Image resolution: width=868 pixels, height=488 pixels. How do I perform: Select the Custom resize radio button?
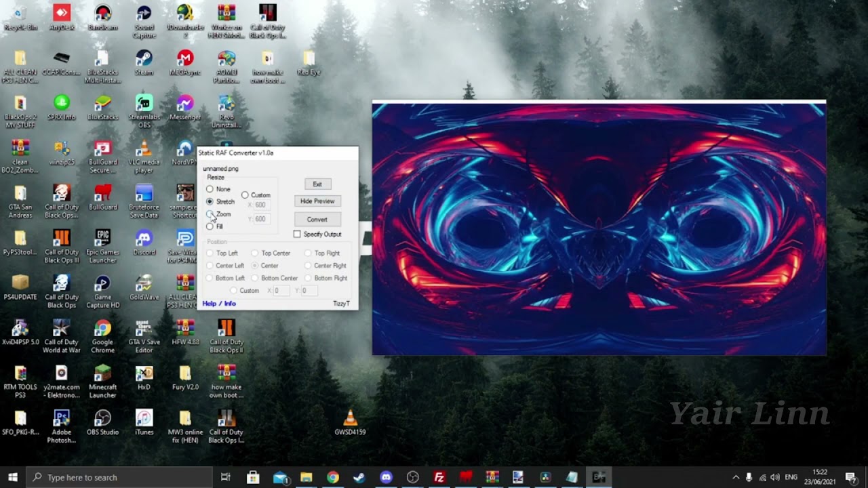pos(256,195)
